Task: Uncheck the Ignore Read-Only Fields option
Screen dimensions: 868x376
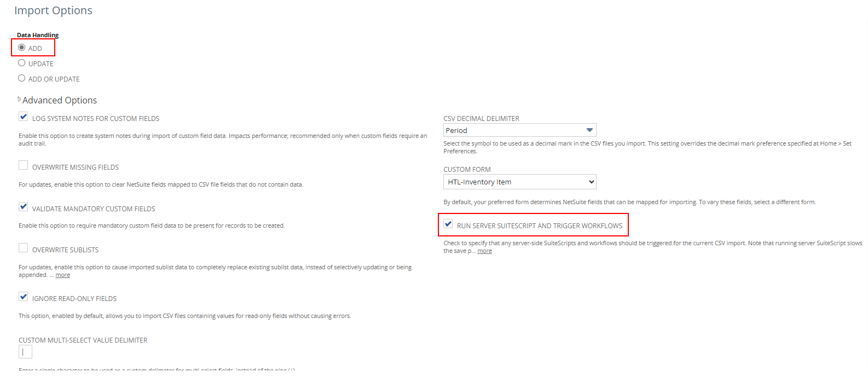Action: coord(24,297)
